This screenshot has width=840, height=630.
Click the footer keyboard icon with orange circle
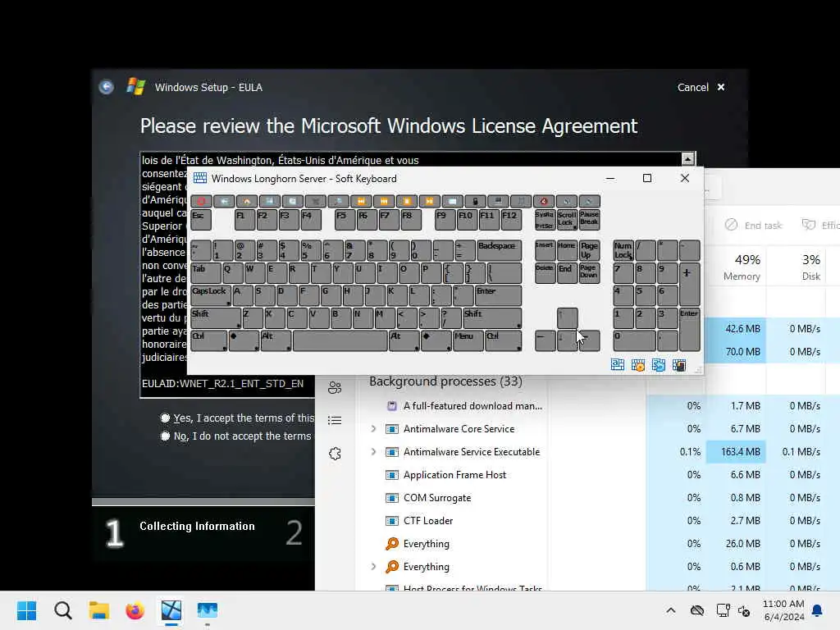(638, 365)
